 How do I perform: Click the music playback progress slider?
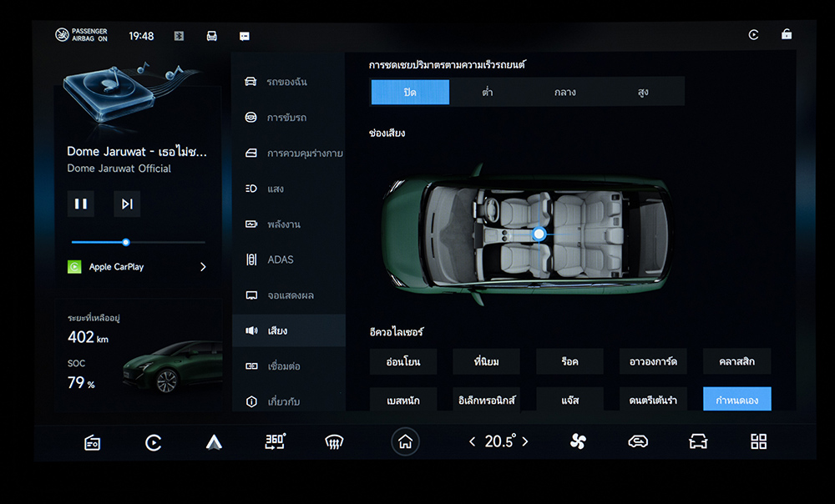138,242
